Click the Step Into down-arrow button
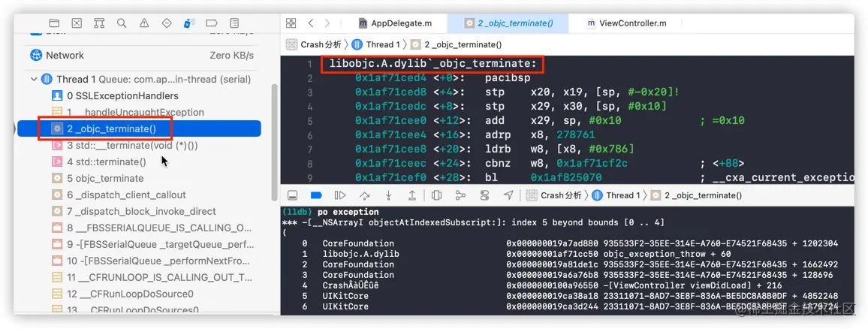Image resolution: width=868 pixels, height=329 pixels. 389,195
